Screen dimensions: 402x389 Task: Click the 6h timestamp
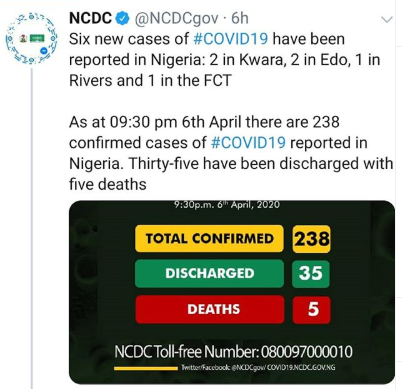[240, 18]
